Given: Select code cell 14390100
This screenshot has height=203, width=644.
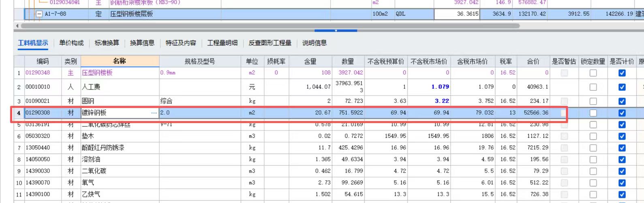Looking at the screenshot, I should pos(43,194).
